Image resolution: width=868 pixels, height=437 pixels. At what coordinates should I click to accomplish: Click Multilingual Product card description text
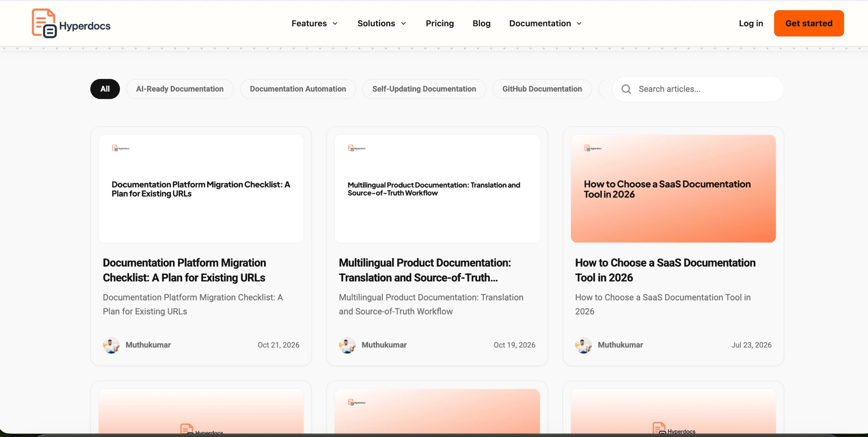431,304
